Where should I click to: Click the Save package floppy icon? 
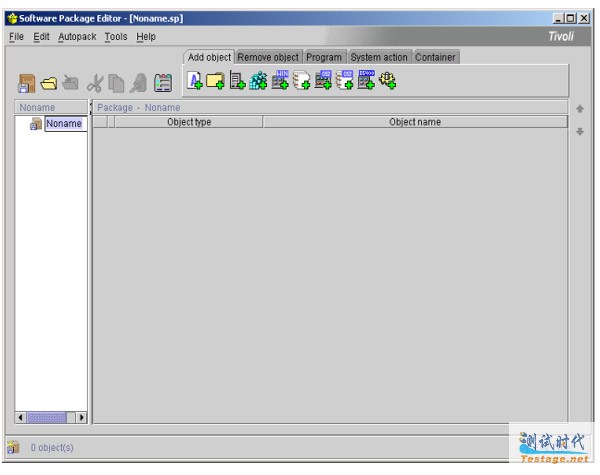(x=28, y=87)
